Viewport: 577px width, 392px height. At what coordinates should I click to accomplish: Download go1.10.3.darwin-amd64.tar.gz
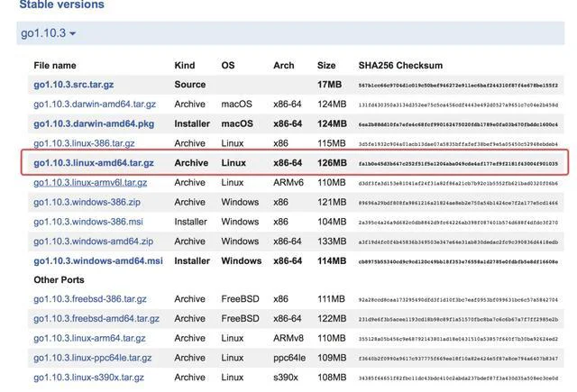95,104
